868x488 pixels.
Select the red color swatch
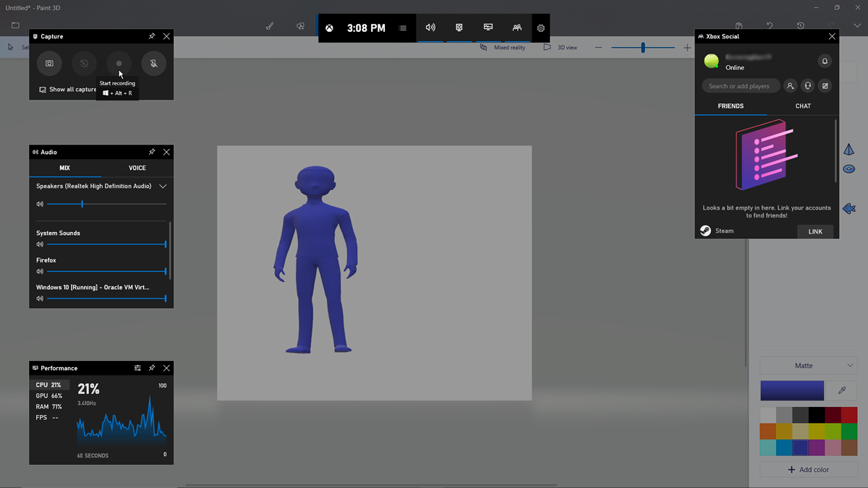coord(848,415)
